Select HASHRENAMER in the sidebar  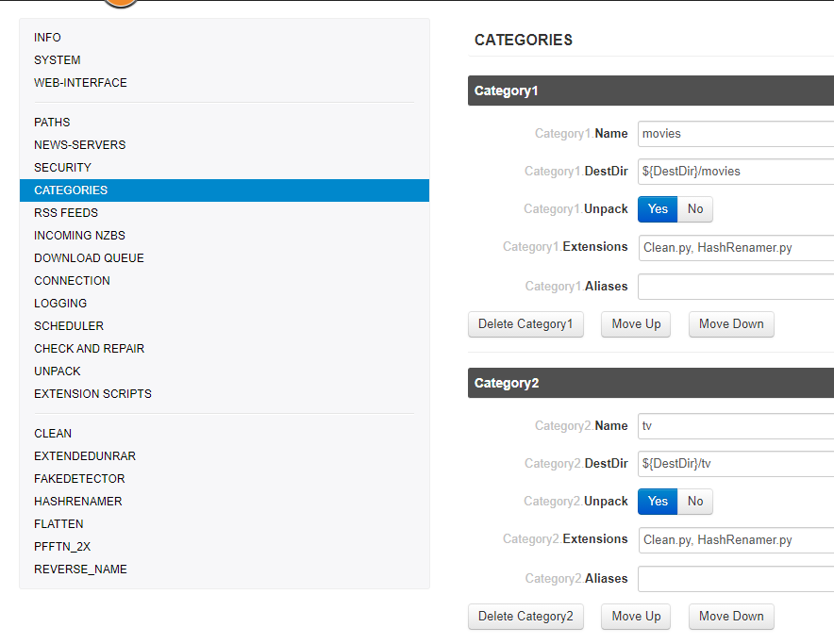[x=77, y=502]
